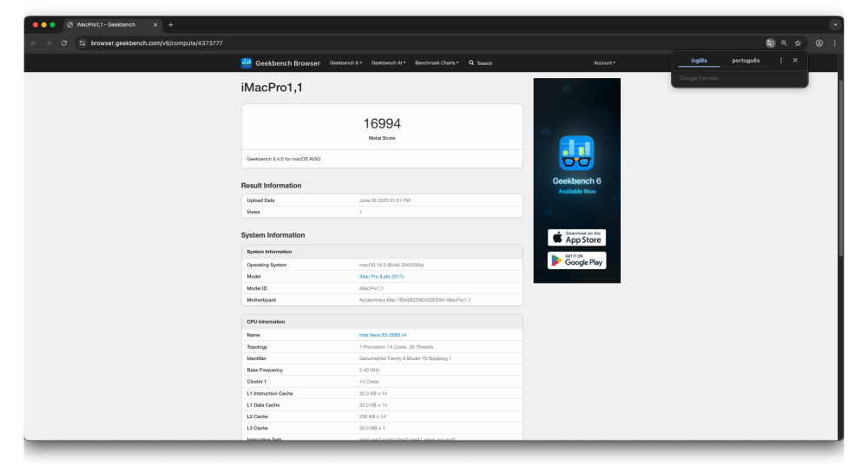Click the L2 Cache 256 KB x 14 value
The height and width of the screenshot is (472, 868).
coord(372,416)
